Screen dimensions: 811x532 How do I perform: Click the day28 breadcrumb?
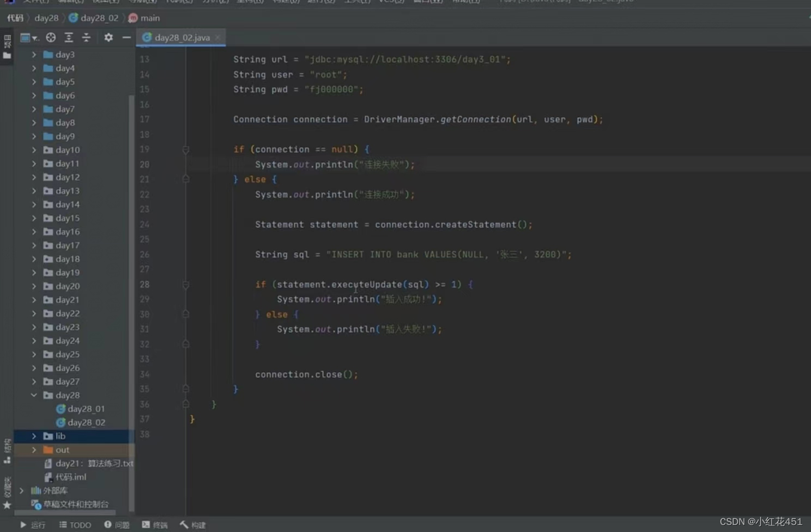(x=46, y=18)
